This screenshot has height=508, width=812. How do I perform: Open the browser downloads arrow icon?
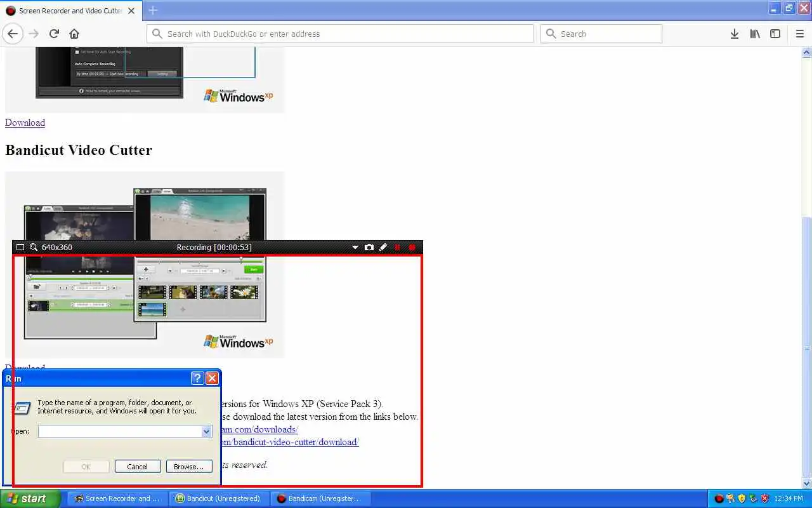point(734,34)
